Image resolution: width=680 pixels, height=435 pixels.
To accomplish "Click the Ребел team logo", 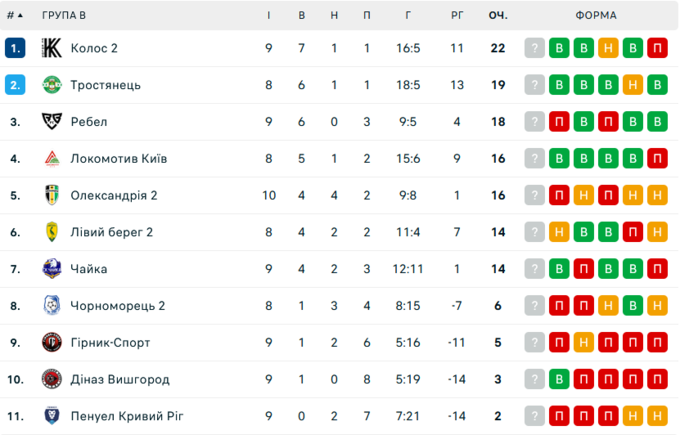I will 52,122.
